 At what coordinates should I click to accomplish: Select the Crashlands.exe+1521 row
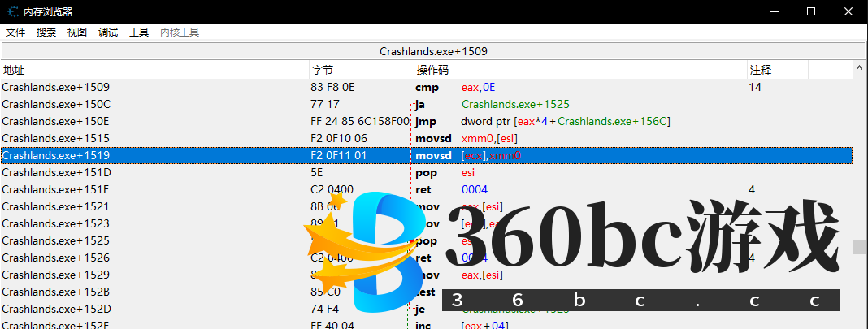(426, 207)
